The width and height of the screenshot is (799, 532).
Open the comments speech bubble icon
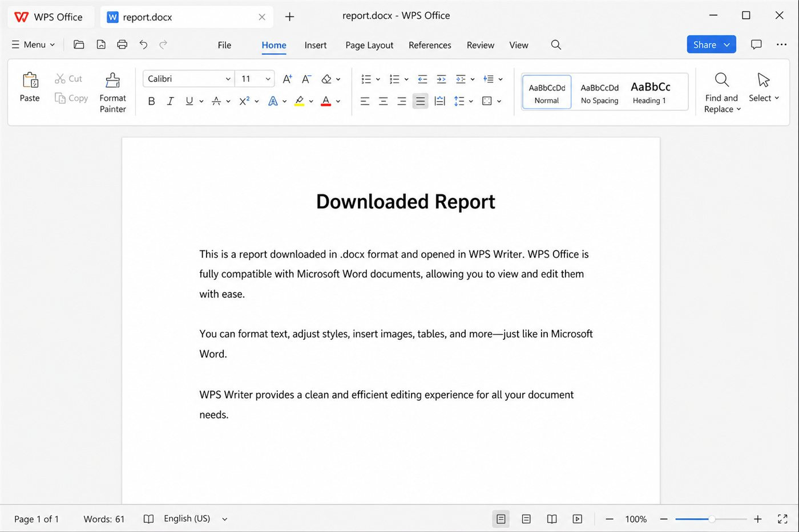point(756,44)
